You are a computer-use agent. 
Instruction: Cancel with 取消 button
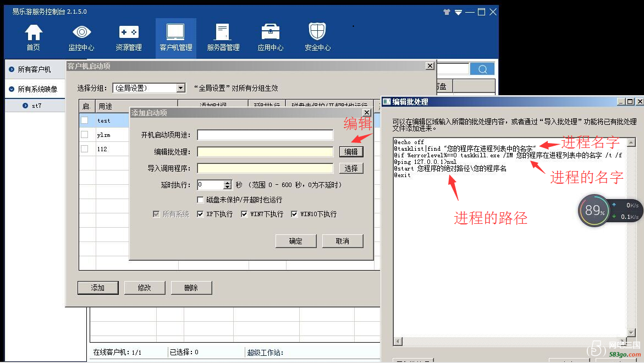click(x=343, y=241)
